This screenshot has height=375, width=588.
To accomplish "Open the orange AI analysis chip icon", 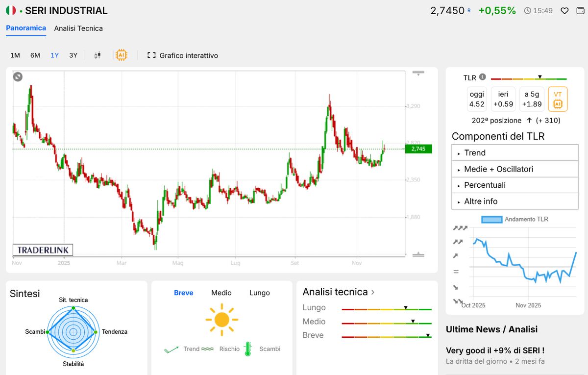I will [121, 54].
